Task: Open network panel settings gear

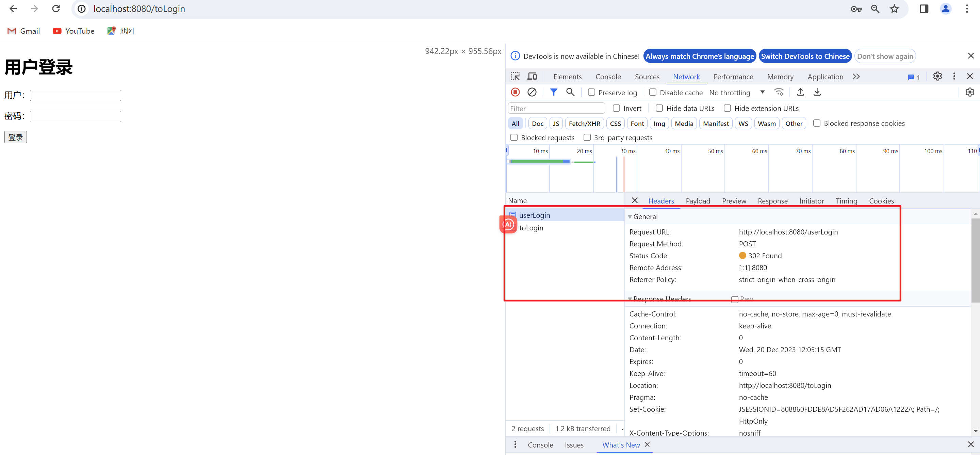Action: point(970,92)
